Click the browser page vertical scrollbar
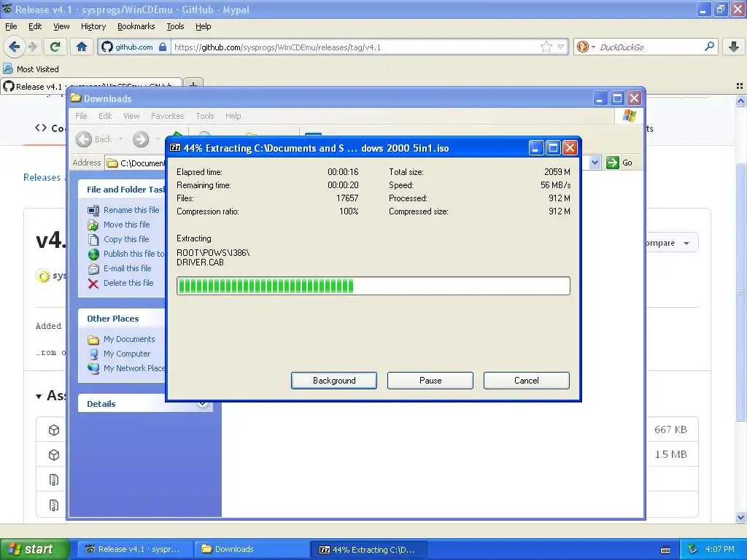This screenshot has width=747, height=560. click(740, 292)
